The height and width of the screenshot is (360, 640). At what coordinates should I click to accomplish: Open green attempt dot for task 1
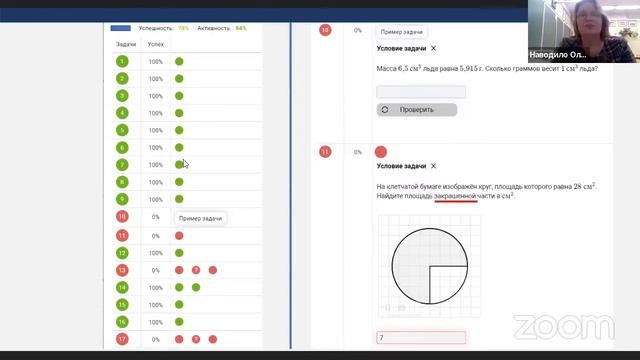(179, 61)
